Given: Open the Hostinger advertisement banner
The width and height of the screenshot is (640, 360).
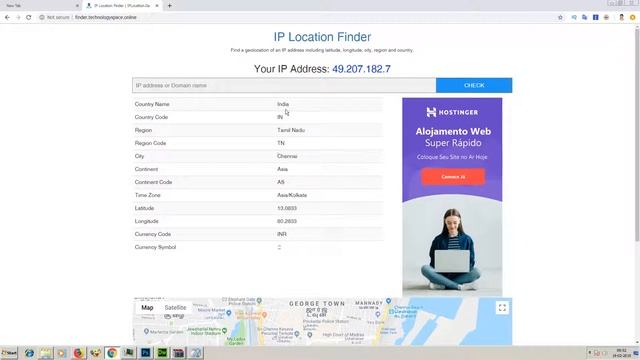Looking at the screenshot, I should [x=452, y=196].
